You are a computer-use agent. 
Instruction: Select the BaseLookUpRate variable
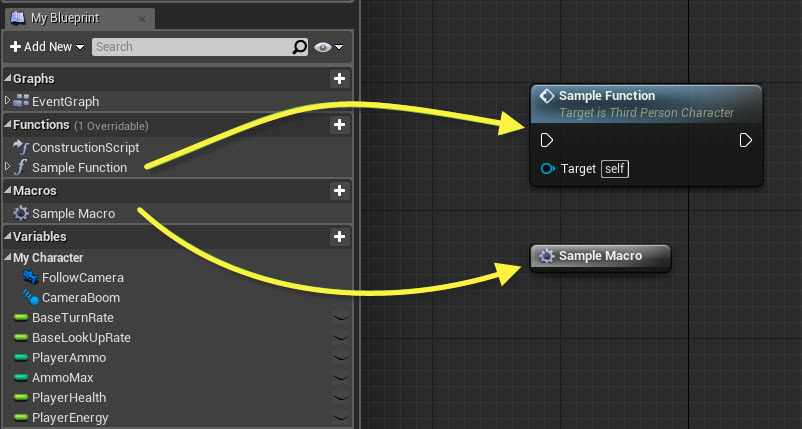coord(81,337)
